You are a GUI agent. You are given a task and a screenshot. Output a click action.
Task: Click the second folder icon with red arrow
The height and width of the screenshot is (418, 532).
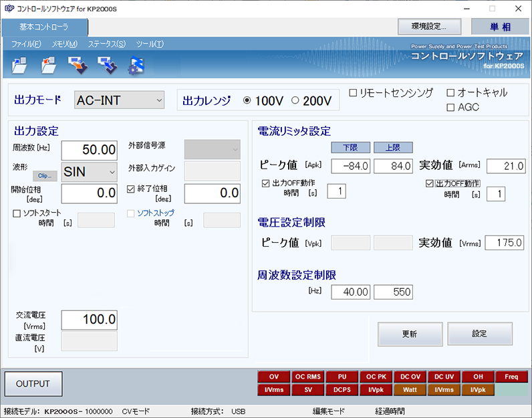[48, 65]
